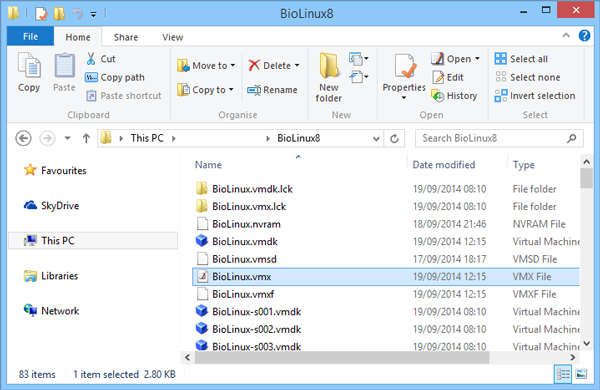Click the search magnifier icon
600x390 pixels.
[x=572, y=138]
